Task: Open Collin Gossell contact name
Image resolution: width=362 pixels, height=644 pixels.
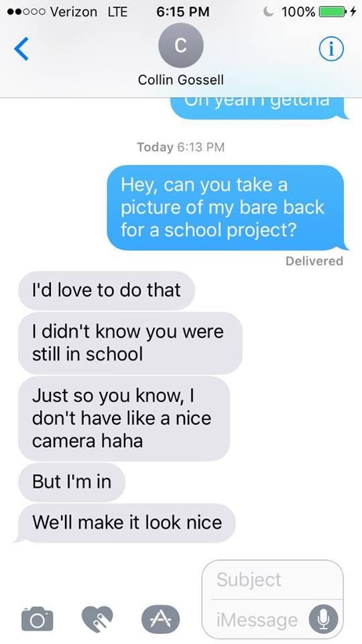Action: pyautogui.click(x=180, y=79)
